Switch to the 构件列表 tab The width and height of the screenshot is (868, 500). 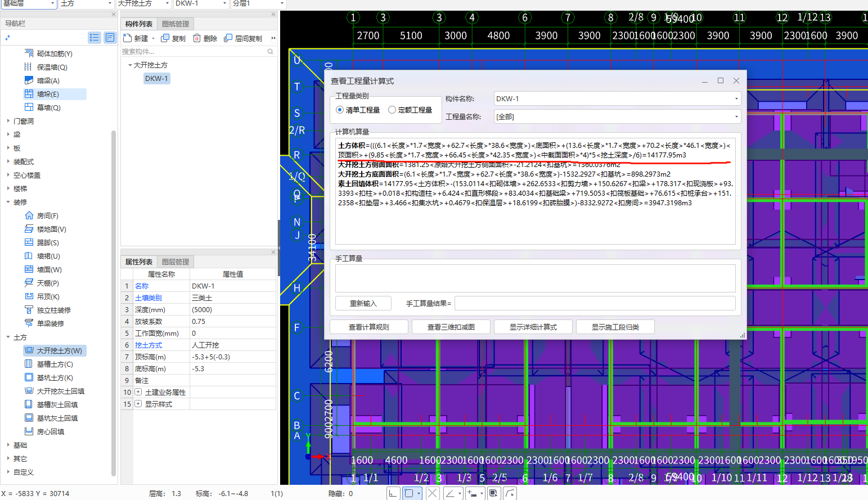click(139, 24)
